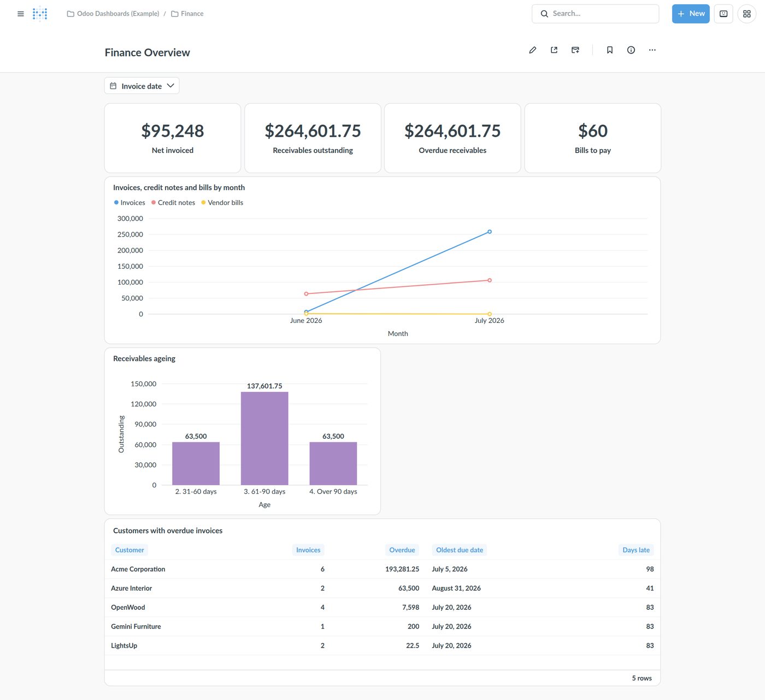Viewport: 765px width, 700px height.
Task: Click the New button
Action: click(x=691, y=14)
